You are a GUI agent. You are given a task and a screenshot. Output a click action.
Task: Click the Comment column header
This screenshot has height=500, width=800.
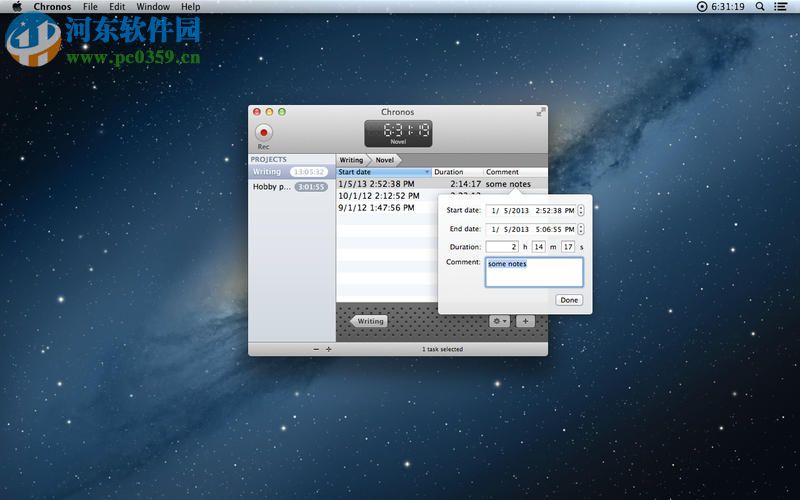(515, 172)
